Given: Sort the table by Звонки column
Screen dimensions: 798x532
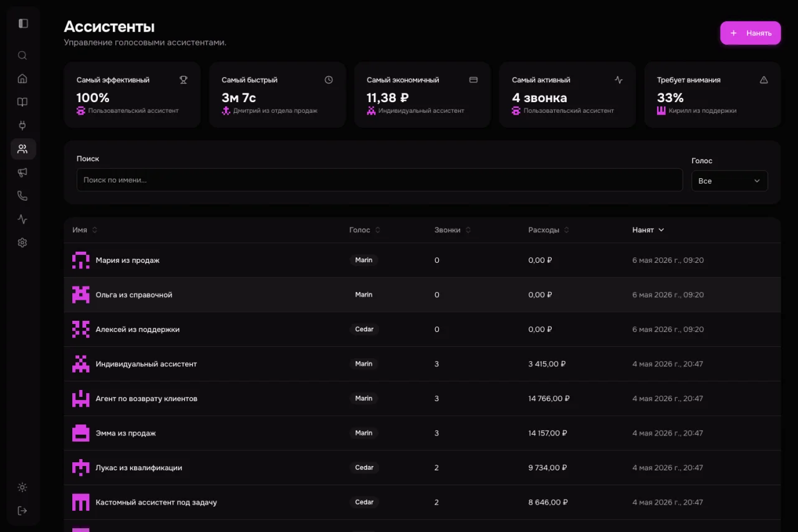Looking at the screenshot, I should [x=453, y=230].
